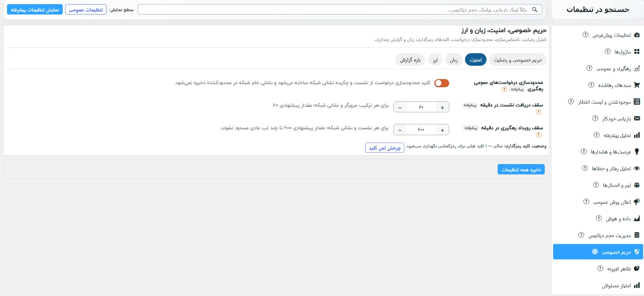Click help icon beside سبدهای رهاشده

[x=591, y=85]
